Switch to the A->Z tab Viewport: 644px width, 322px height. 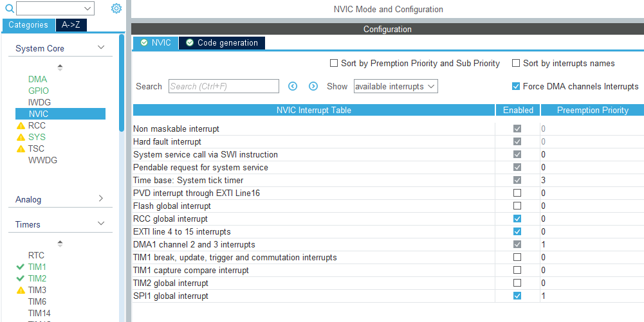(x=71, y=25)
